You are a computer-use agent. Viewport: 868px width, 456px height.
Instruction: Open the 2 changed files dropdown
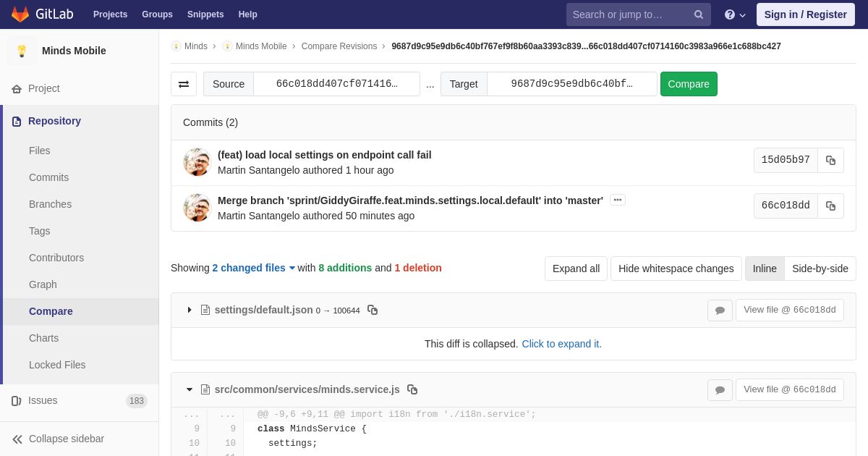254,268
